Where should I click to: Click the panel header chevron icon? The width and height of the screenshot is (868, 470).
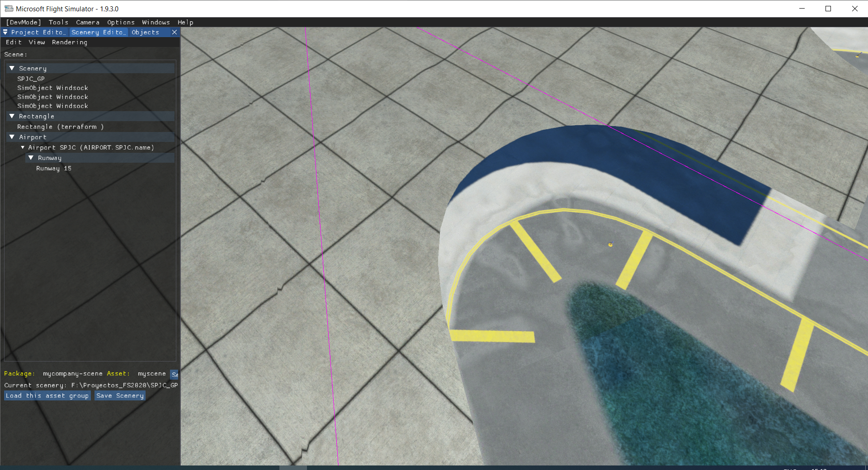5,32
